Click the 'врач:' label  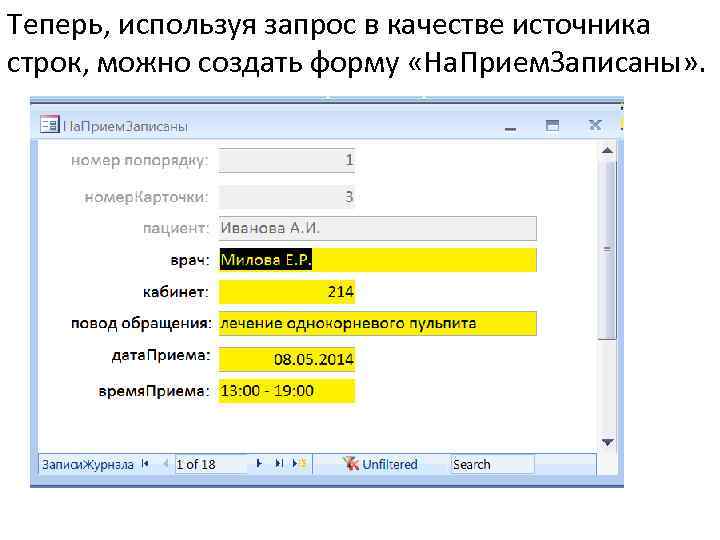[x=190, y=260]
